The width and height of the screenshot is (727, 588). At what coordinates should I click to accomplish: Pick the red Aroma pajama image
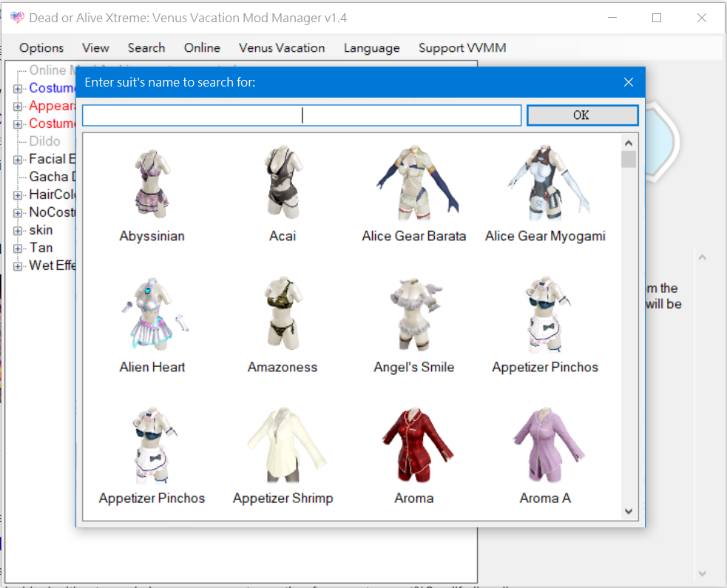(x=417, y=445)
